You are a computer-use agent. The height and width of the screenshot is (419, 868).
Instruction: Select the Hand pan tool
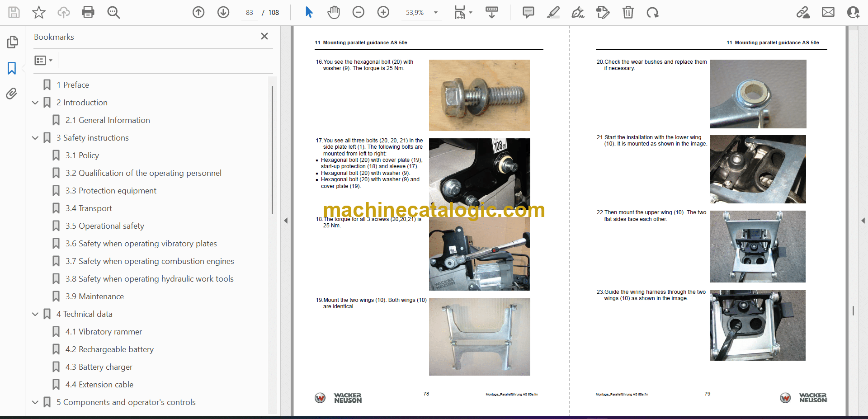click(x=334, y=12)
